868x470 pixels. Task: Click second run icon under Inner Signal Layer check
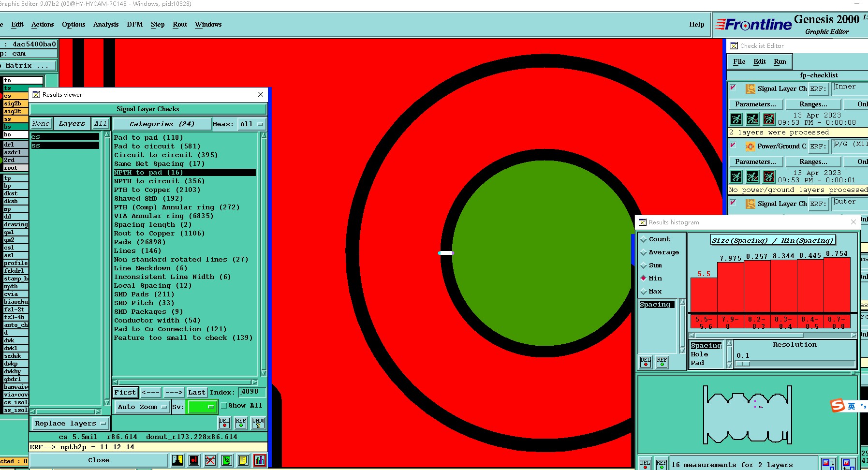click(752, 119)
